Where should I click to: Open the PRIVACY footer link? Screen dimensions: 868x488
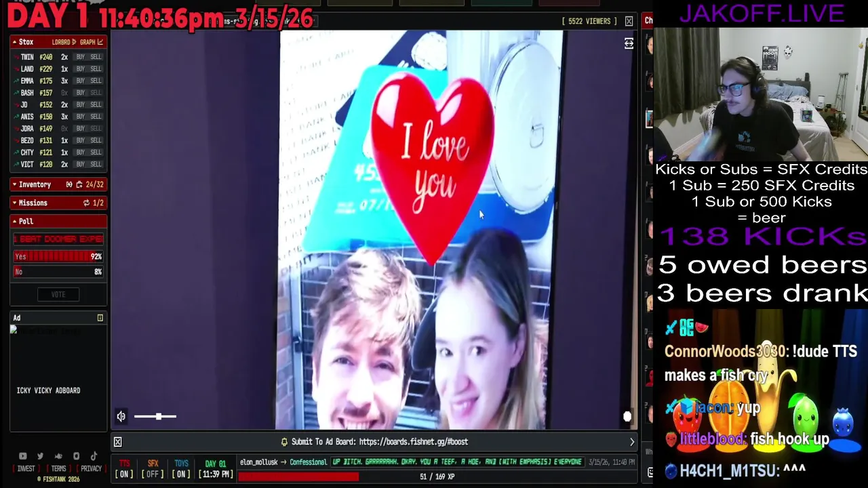[x=91, y=469]
